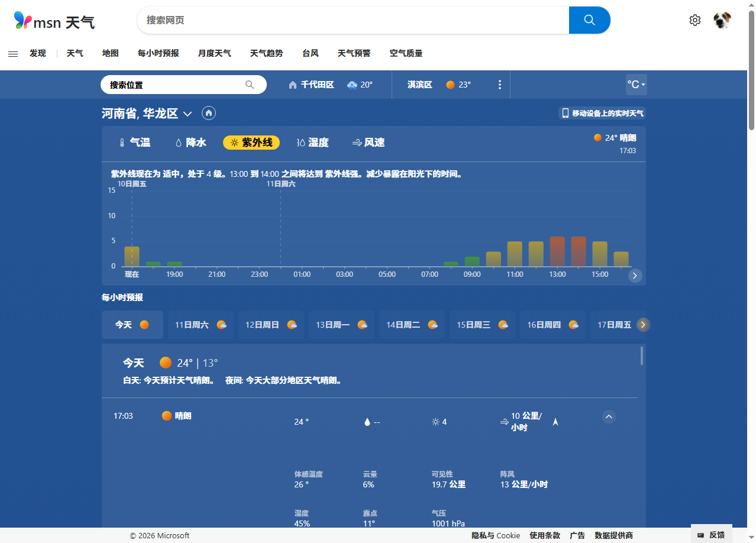The image size is (756, 543).
Task: Click the 移动设备上的实时天气 button
Action: pyautogui.click(x=602, y=113)
